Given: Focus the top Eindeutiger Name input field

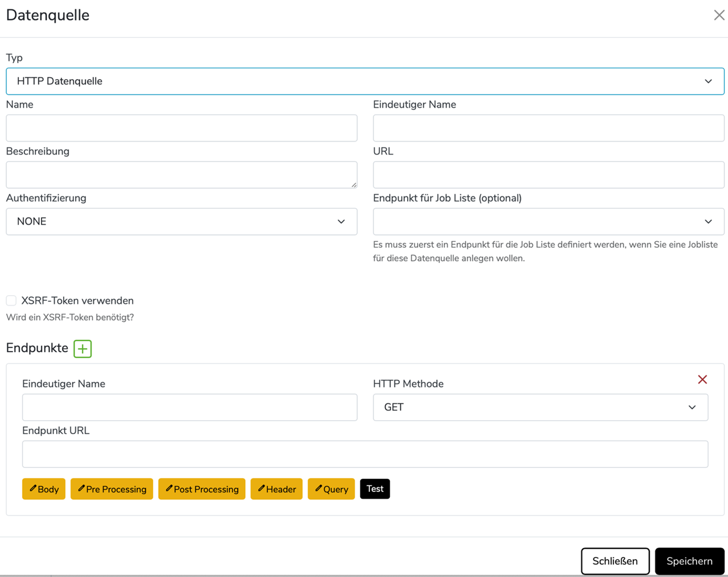Looking at the screenshot, I should tap(548, 128).
